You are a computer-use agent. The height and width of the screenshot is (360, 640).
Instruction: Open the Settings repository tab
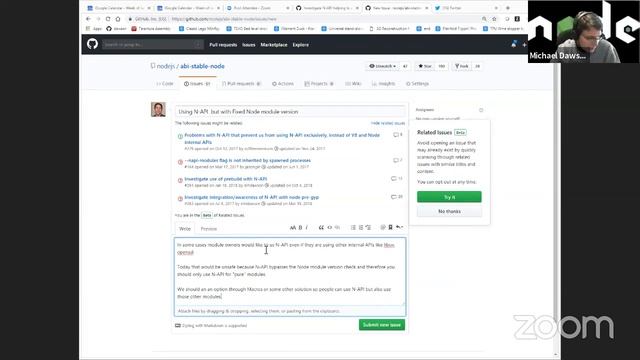(417, 84)
